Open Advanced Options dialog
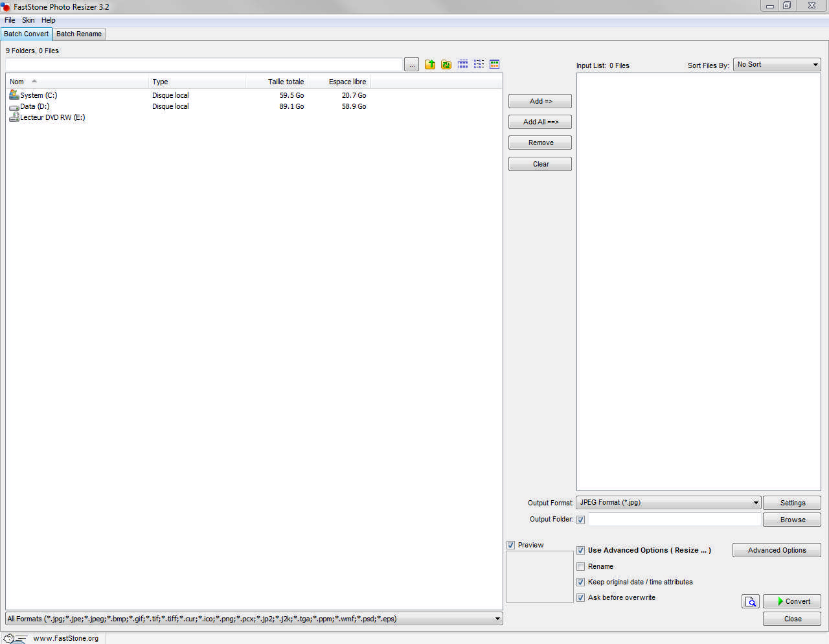 pos(777,550)
